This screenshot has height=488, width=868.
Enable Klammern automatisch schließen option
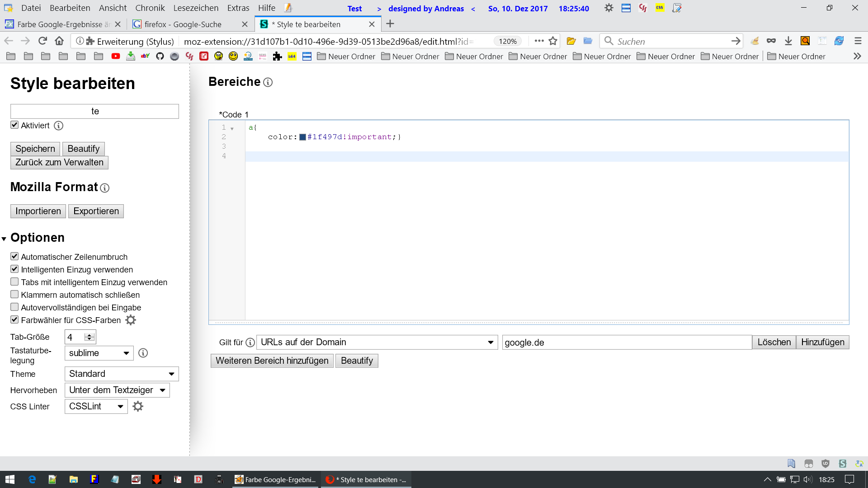click(x=14, y=295)
